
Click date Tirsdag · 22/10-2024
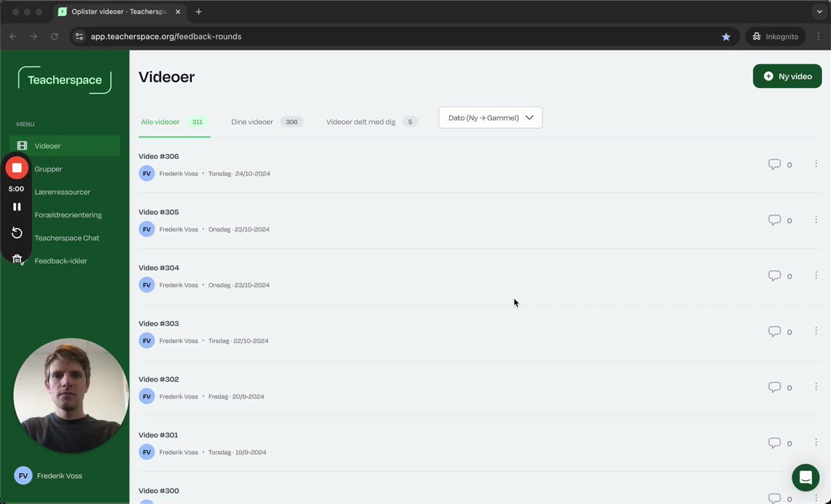(x=238, y=341)
